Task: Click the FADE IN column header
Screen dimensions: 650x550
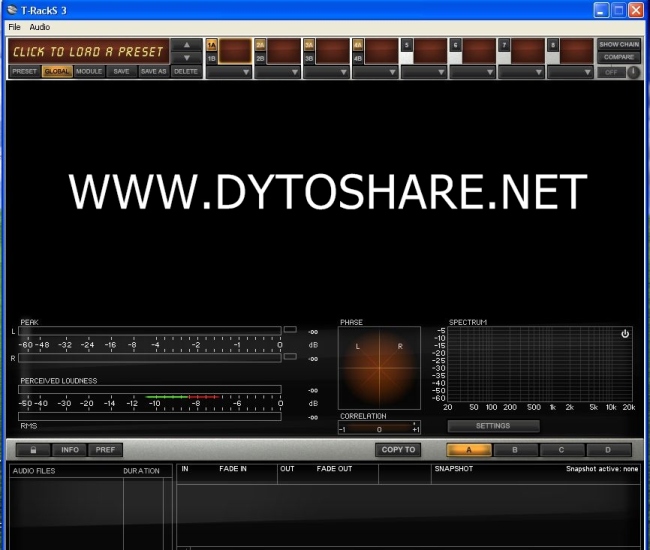Action: (x=233, y=469)
